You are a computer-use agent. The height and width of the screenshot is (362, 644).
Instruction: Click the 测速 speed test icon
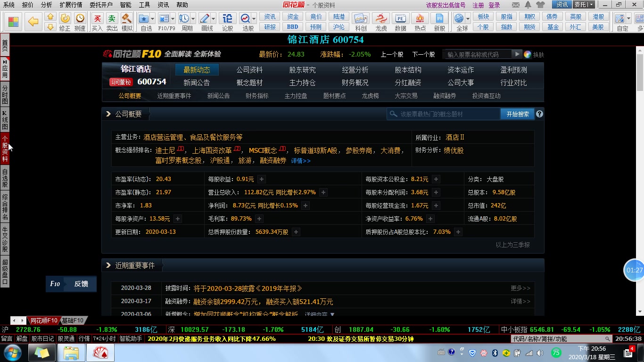click(79, 19)
